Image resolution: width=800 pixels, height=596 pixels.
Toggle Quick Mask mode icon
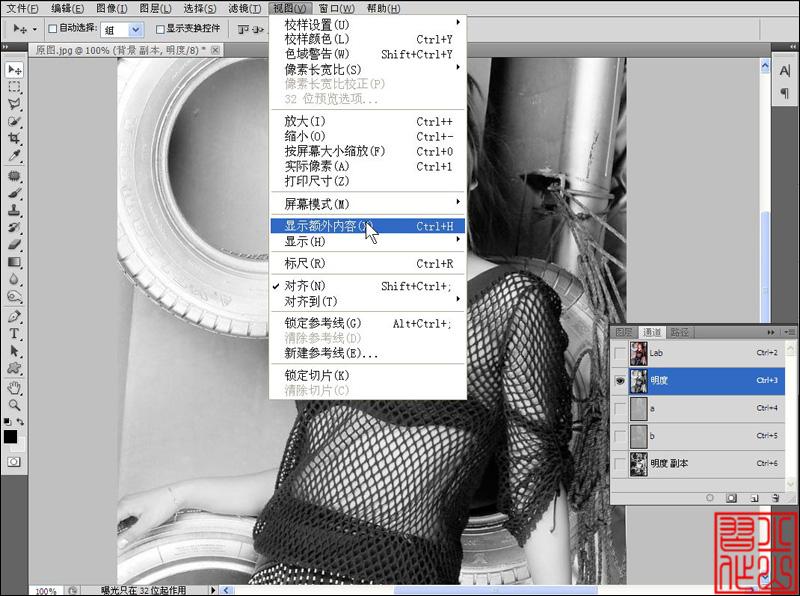(x=14, y=462)
